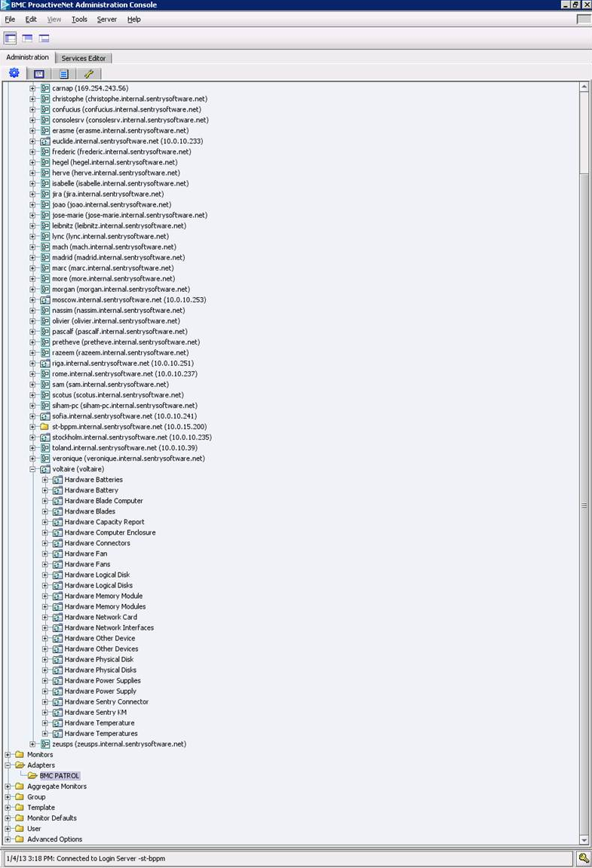The image size is (592, 868).
Task: Click the gear icon tab under Administration
Action: click(x=14, y=73)
